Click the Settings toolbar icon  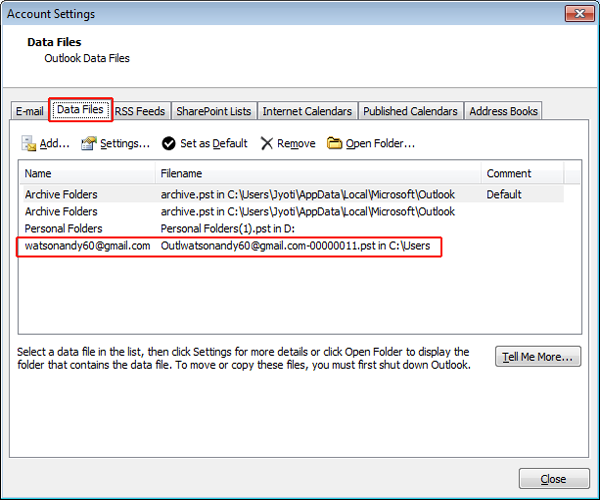point(88,143)
